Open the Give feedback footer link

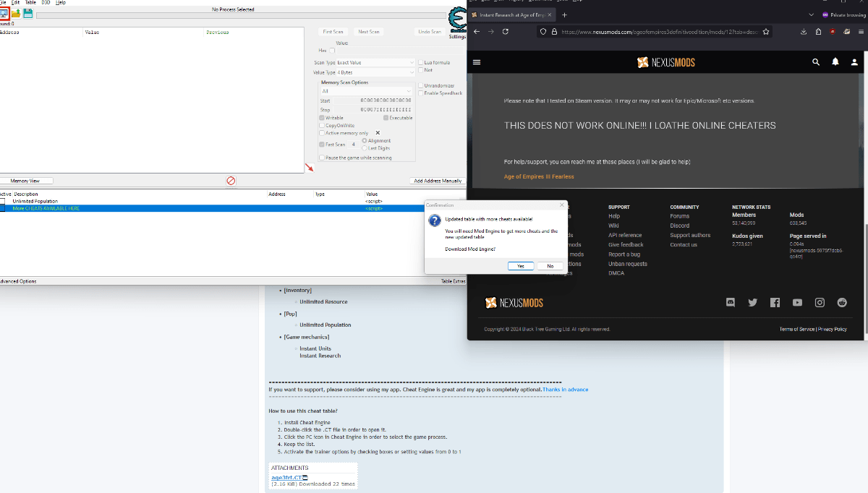pyautogui.click(x=626, y=244)
